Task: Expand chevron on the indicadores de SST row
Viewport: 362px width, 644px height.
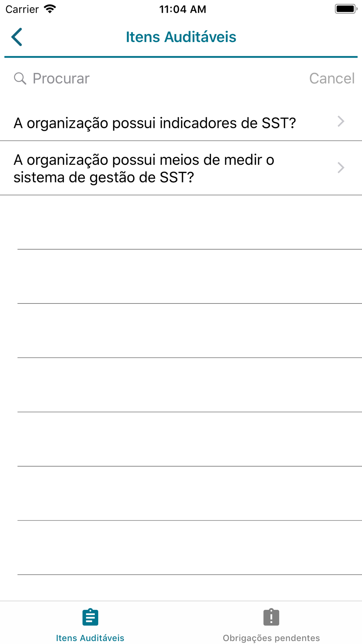Action: pyautogui.click(x=341, y=121)
